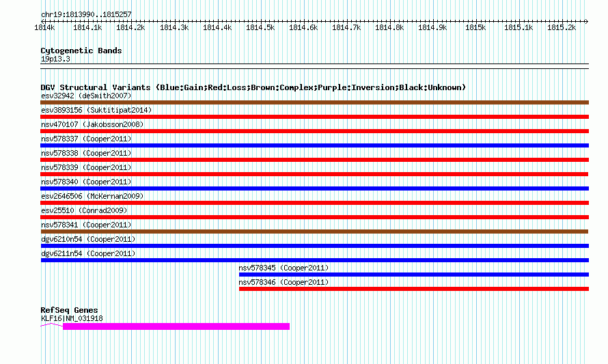The image size is (608, 364).
Task: Select the red esv2646506 McKernan2009 bar
Action: click(x=314, y=203)
